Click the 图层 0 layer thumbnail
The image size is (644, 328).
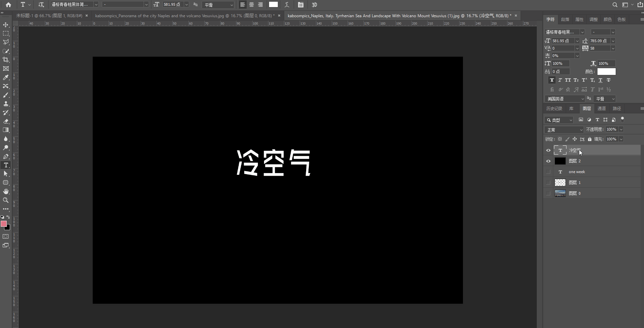pyautogui.click(x=560, y=193)
